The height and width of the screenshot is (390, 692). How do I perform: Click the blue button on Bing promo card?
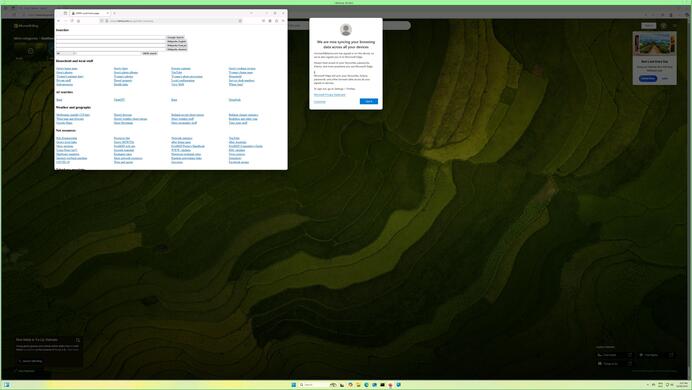tap(647, 78)
